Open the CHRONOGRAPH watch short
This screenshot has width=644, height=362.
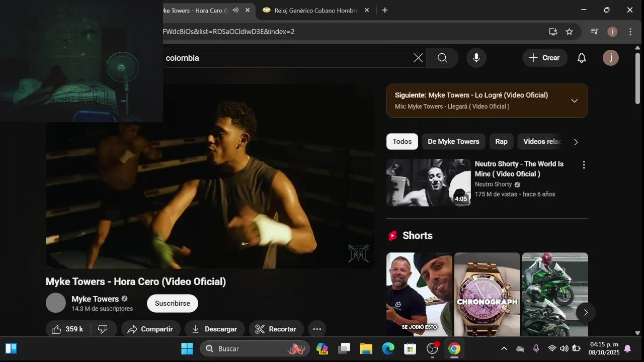(x=487, y=294)
